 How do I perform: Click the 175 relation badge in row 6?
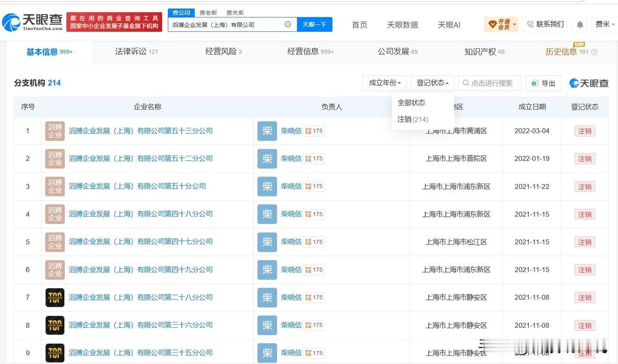tap(314, 269)
